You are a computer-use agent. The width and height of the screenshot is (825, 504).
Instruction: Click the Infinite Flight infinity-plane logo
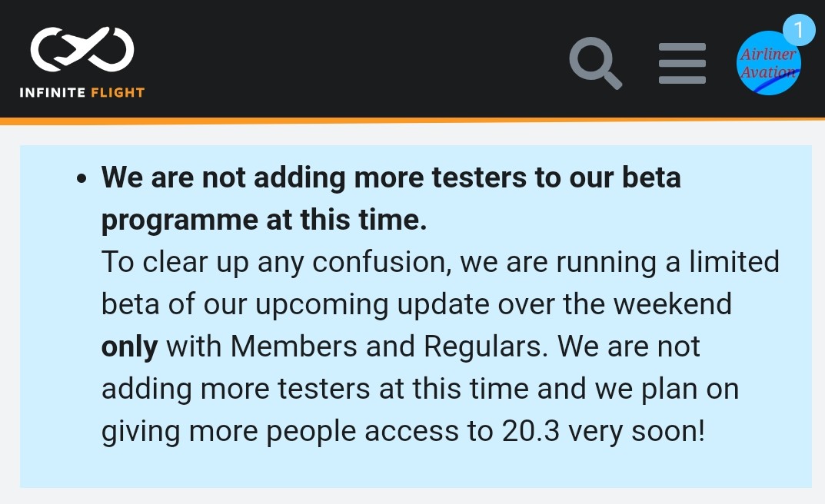(82, 50)
